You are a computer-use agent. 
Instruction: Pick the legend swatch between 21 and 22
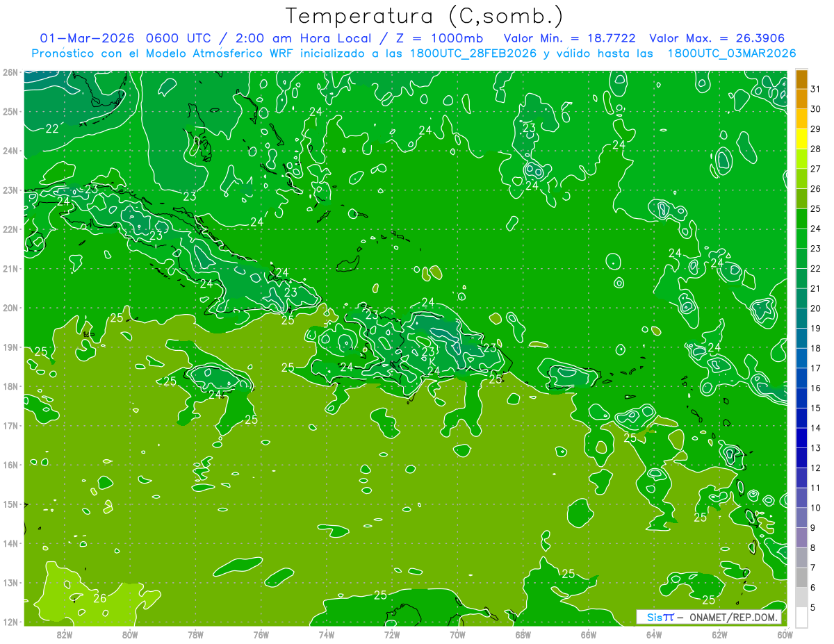pyautogui.click(x=801, y=279)
